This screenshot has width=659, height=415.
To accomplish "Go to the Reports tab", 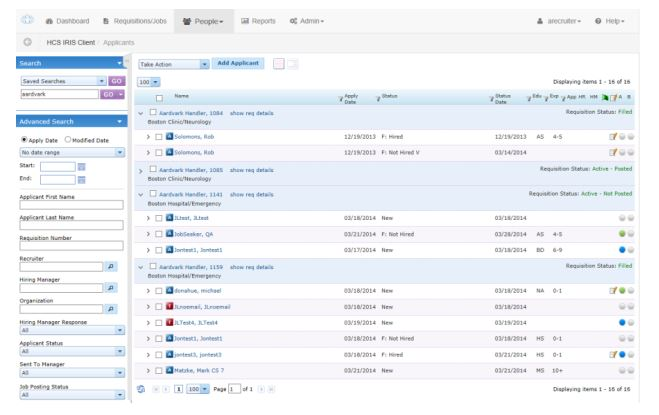I will pos(260,19).
